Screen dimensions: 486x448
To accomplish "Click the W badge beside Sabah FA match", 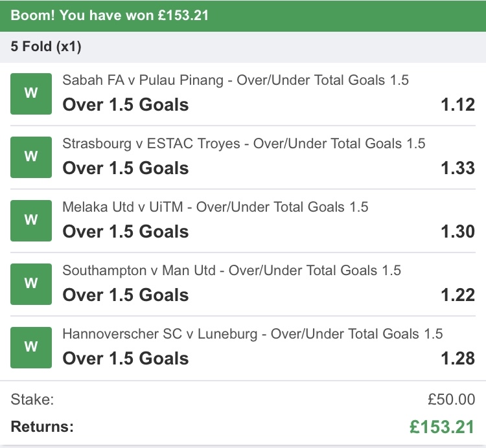I will pyautogui.click(x=31, y=93).
